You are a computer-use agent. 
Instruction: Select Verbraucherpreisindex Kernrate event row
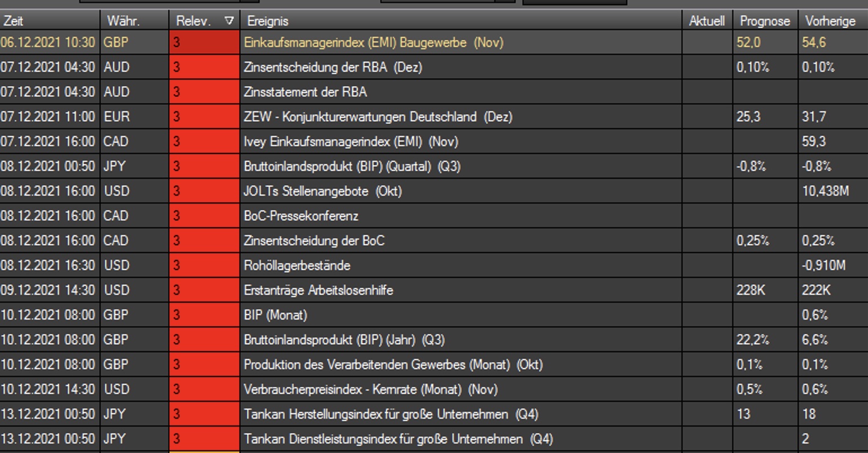370,390
